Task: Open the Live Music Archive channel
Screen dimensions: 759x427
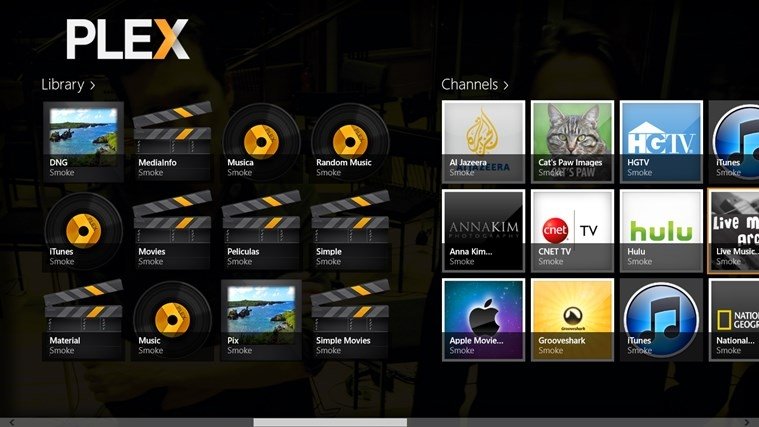Action: click(x=734, y=231)
